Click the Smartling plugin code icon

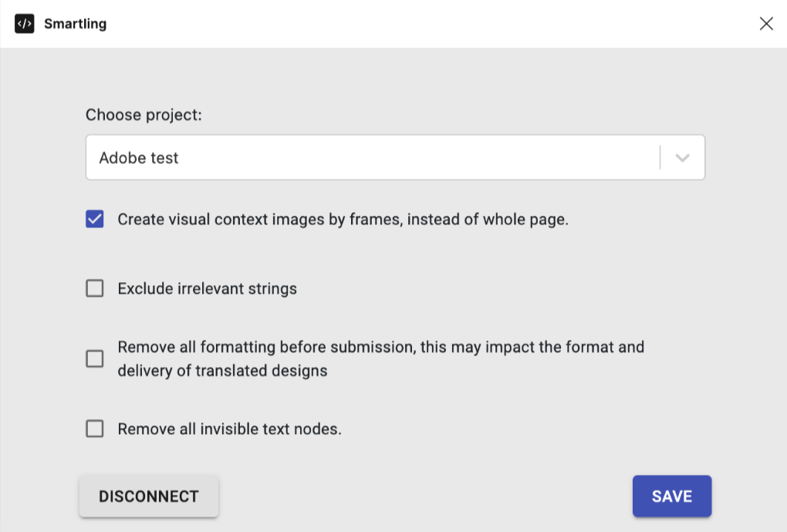tap(24, 24)
